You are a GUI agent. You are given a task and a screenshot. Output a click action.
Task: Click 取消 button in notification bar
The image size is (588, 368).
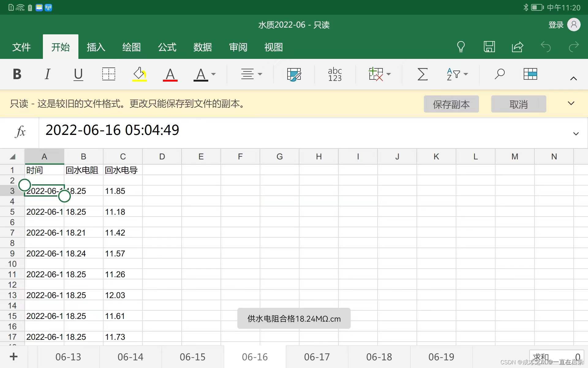click(518, 104)
